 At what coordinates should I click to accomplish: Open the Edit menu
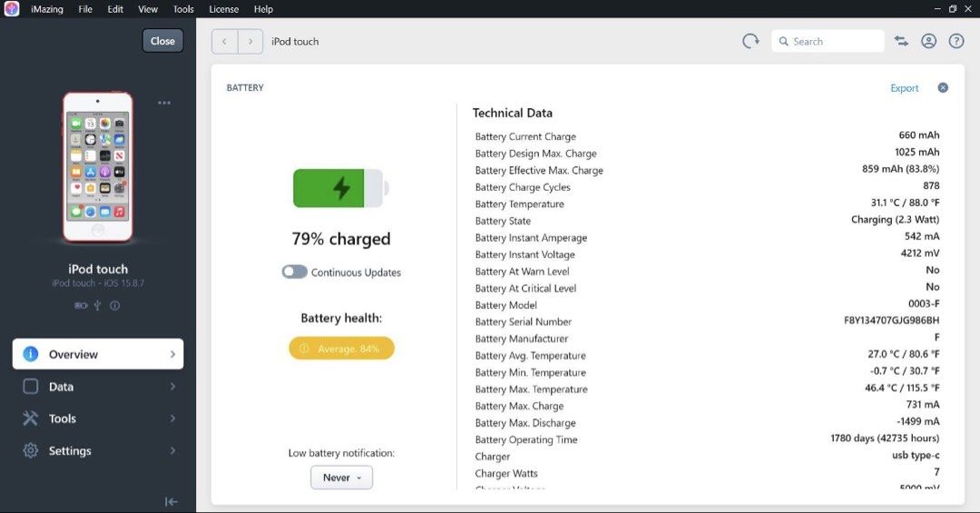click(115, 9)
